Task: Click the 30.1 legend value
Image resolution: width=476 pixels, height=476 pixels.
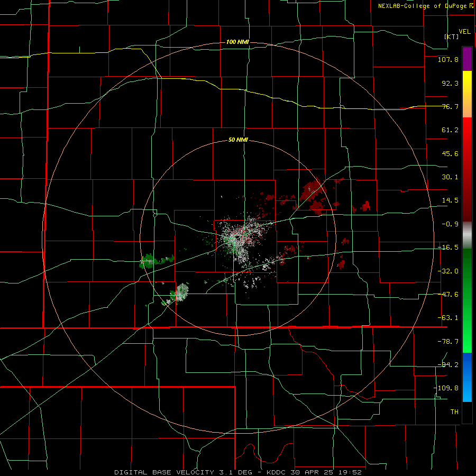Action: tap(450, 177)
